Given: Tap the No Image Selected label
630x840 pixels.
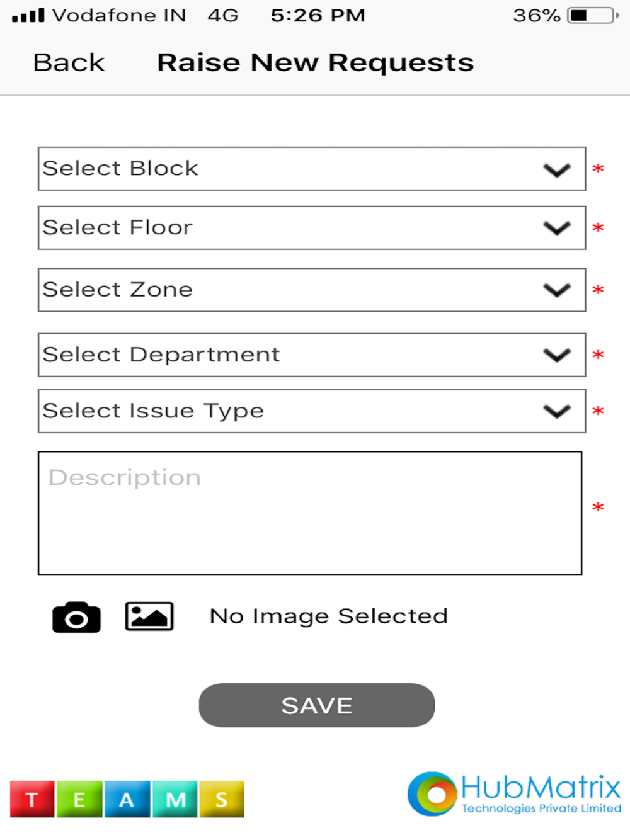Looking at the screenshot, I should (328, 616).
